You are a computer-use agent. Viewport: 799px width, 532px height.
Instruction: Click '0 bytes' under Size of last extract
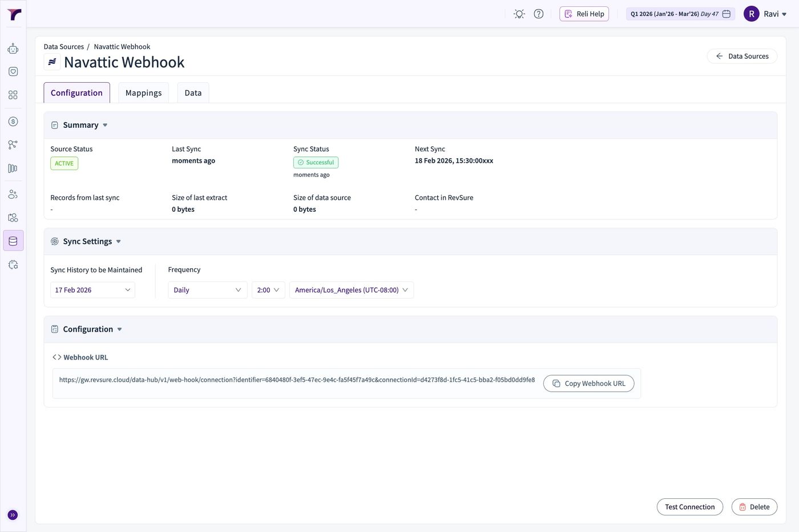coord(183,209)
